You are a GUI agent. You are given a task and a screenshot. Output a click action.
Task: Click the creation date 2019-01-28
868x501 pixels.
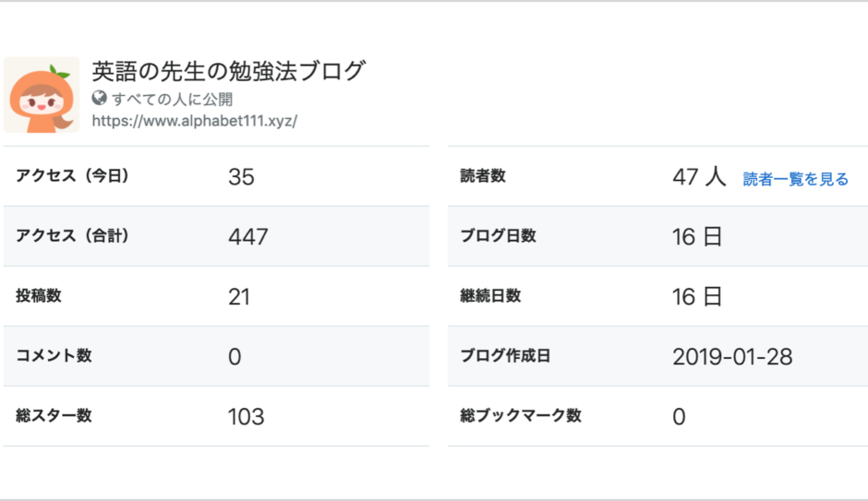[732, 357]
